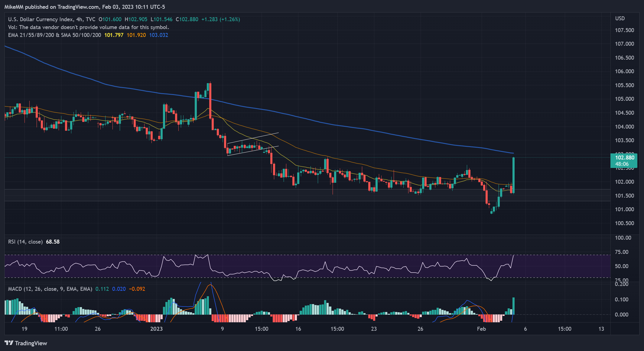Click the yellow EMA value 101.797
This screenshot has width=644, height=351.
coord(114,35)
